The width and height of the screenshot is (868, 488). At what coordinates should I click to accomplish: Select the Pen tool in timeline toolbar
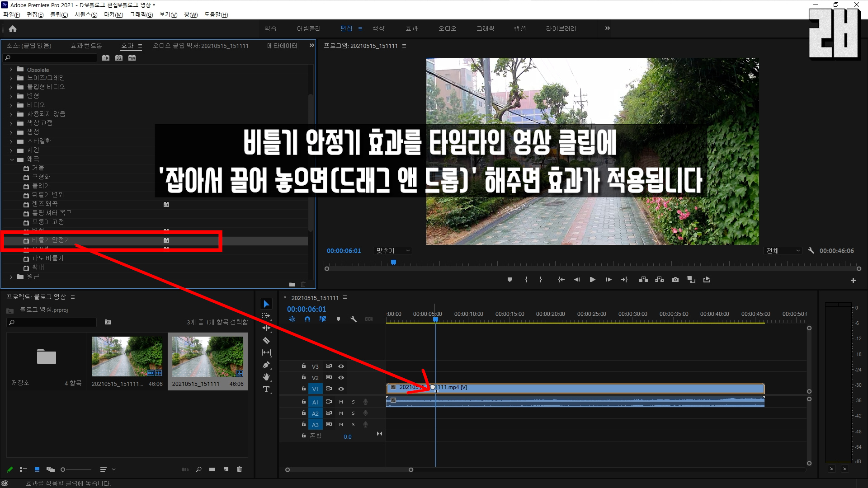click(x=266, y=365)
